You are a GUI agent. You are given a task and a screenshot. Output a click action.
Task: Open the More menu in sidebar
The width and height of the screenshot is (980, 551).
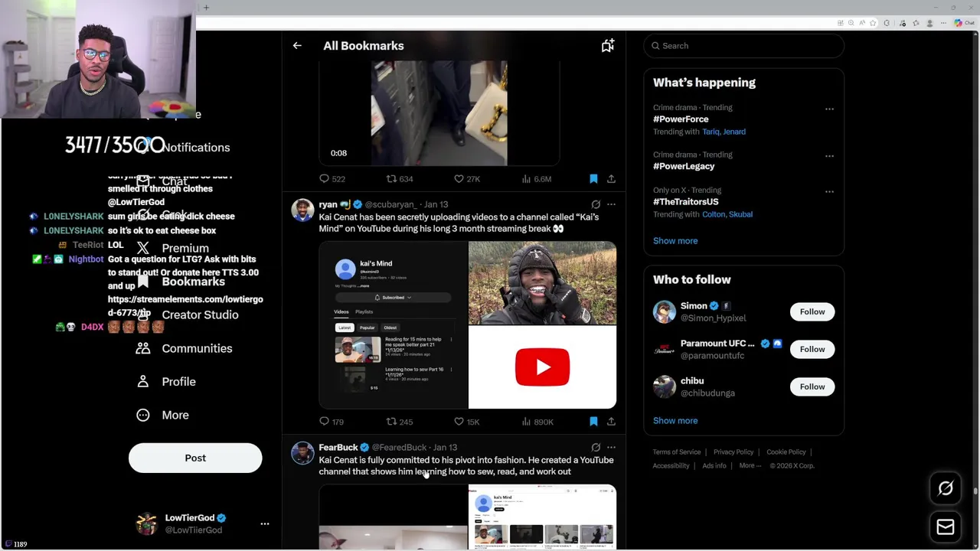(162, 415)
